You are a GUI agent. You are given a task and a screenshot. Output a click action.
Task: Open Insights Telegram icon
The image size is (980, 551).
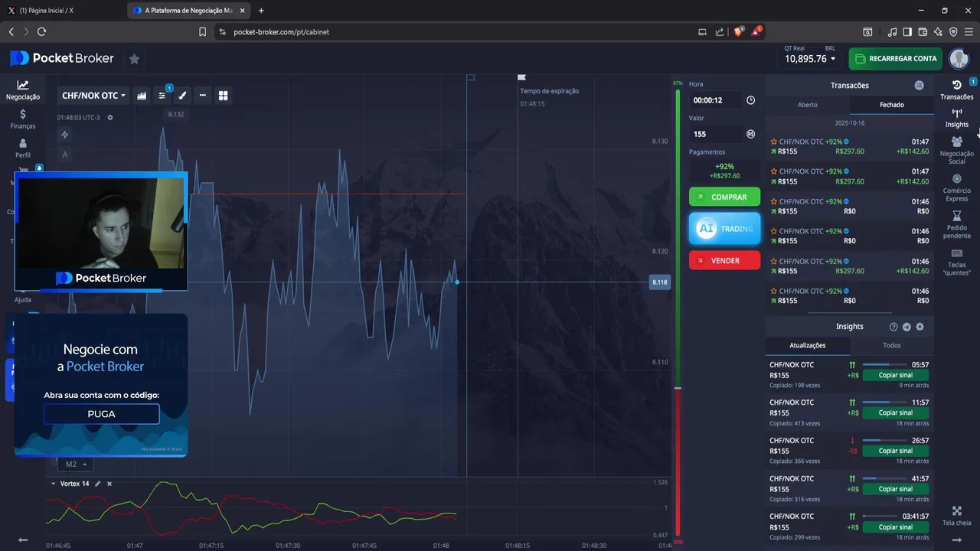pyautogui.click(x=906, y=327)
